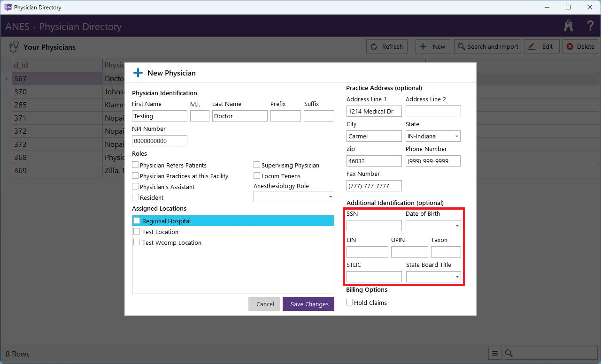Click Address Line 2 field

click(433, 111)
